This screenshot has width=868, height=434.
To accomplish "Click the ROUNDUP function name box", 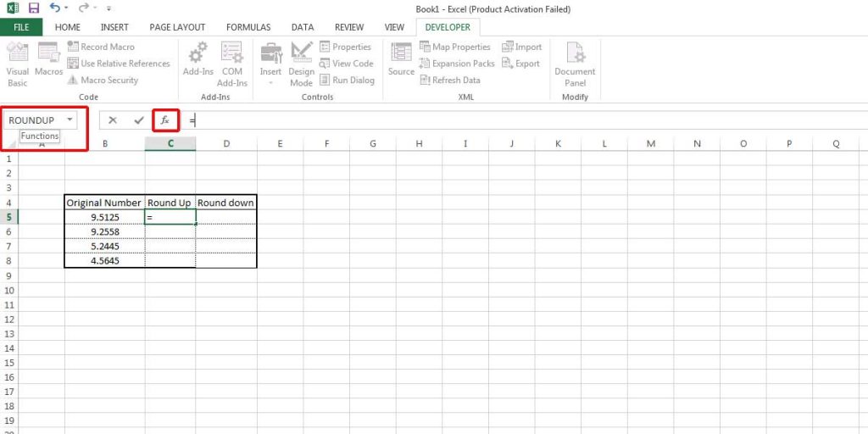I will click(33, 120).
